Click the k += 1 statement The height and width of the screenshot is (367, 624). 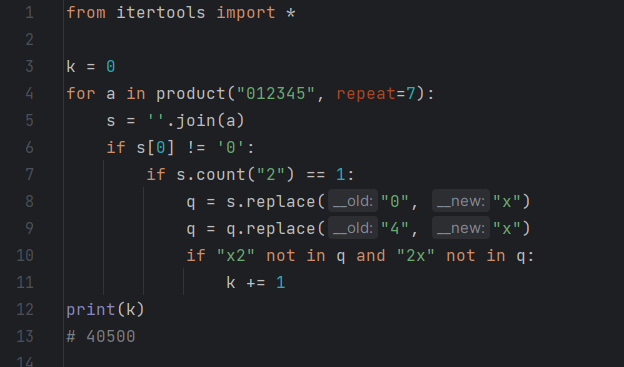(x=255, y=283)
